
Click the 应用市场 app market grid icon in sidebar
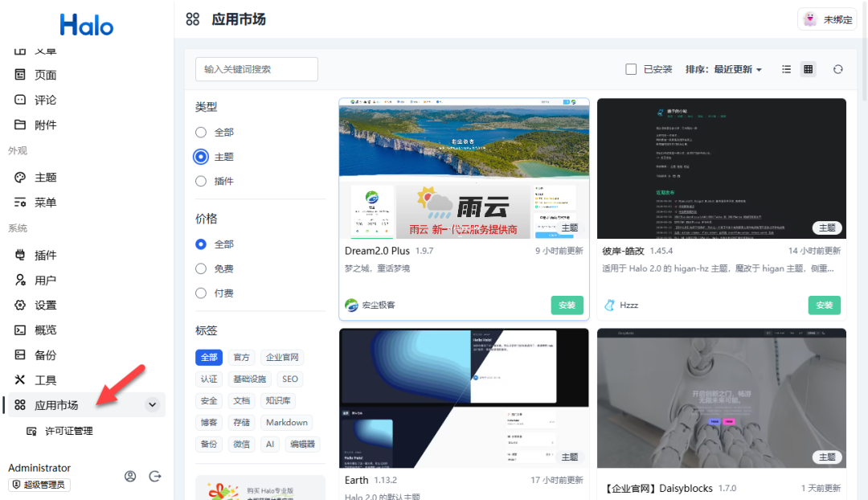(x=20, y=405)
